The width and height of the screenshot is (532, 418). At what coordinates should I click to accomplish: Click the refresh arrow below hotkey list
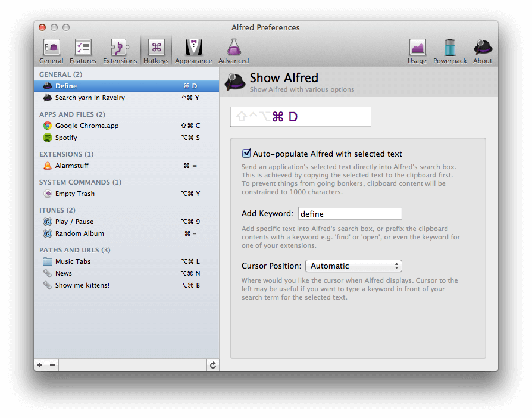tap(212, 365)
